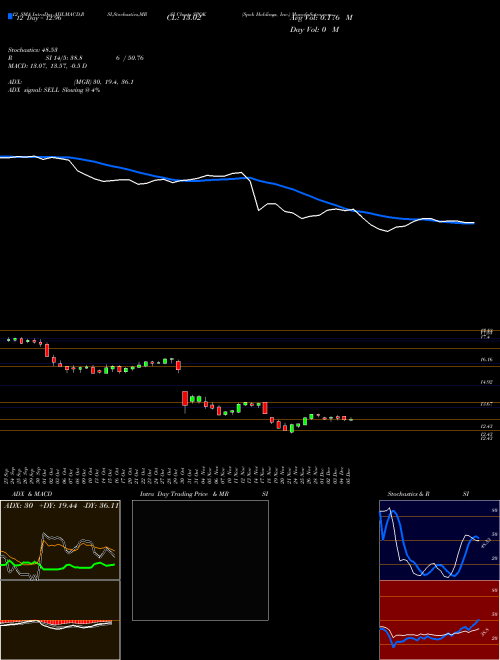The width and height of the screenshot is (500, 660).
Task: Click the 'CL: 13.02' closing price text
Action: coord(184,18)
